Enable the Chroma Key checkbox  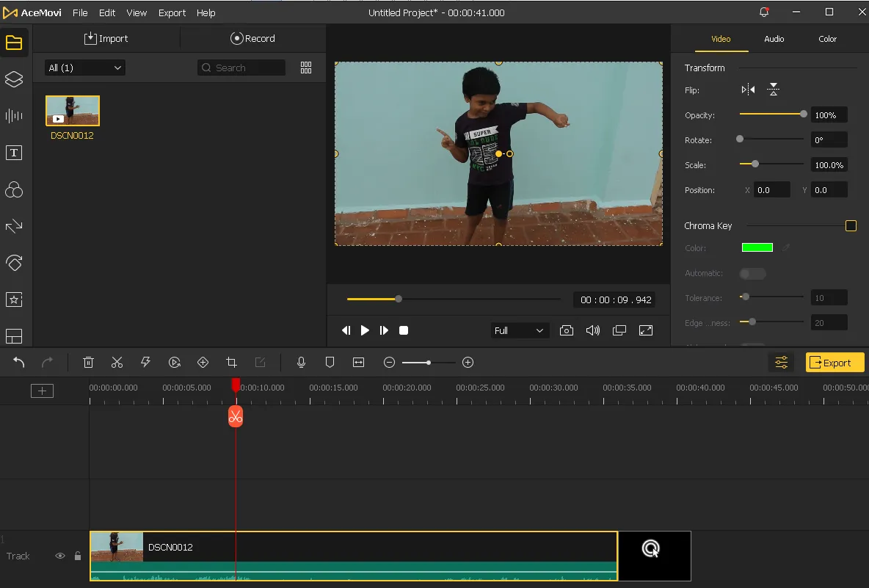click(x=851, y=226)
